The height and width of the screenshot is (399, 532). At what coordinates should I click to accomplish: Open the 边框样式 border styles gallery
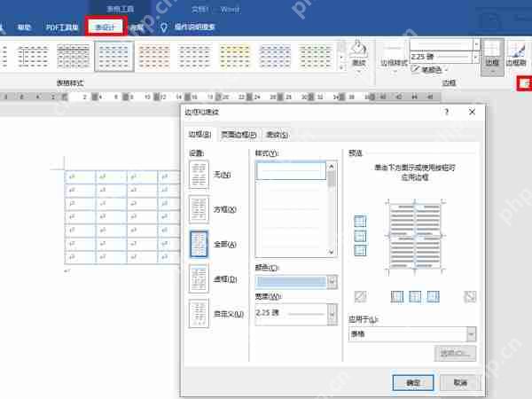394,56
